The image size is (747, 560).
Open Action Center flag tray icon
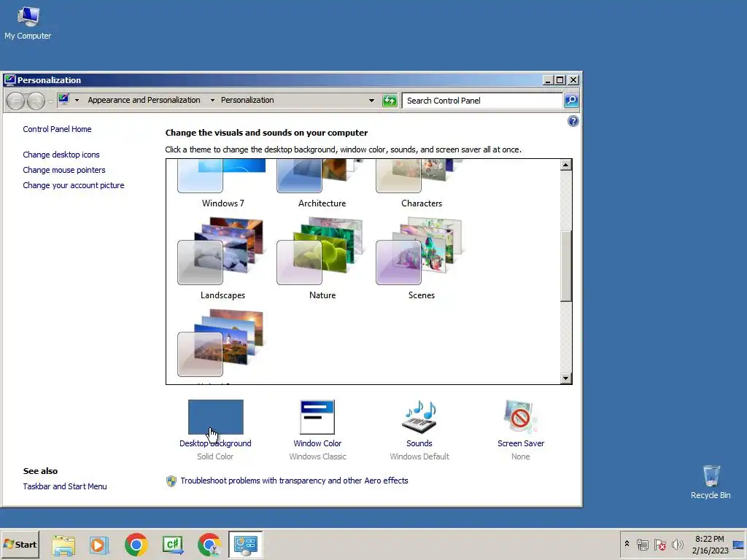tap(659, 544)
